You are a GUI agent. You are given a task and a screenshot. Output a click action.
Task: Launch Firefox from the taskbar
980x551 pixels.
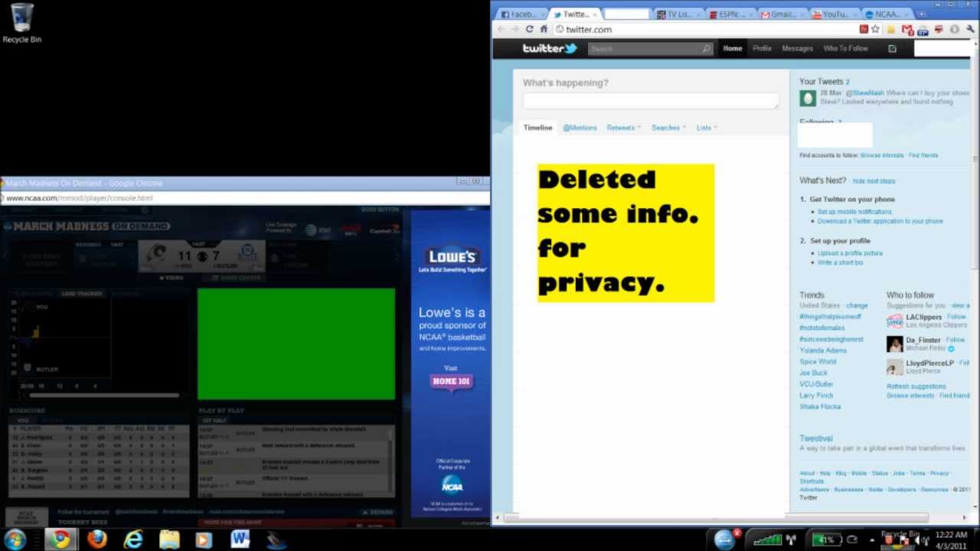click(96, 540)
